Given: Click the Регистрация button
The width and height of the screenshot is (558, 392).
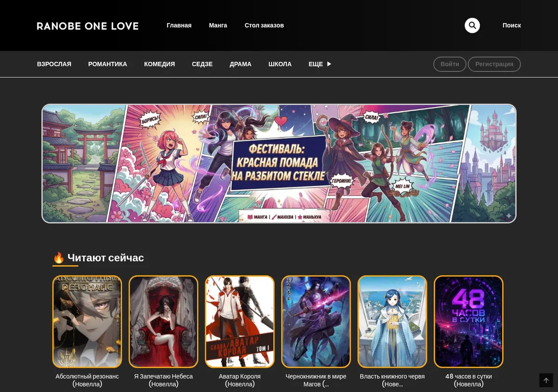Looking at the screenshot, I should click(494, 64).
